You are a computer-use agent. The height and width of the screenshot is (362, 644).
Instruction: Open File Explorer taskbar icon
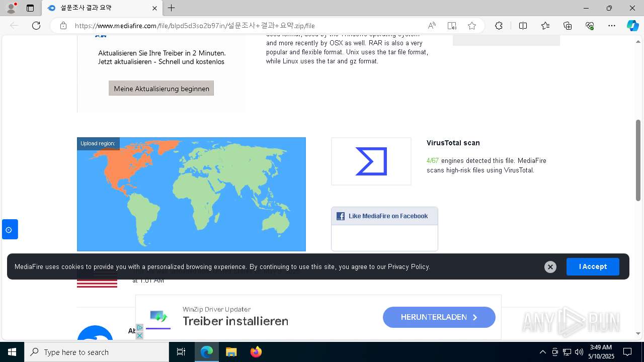(x=231, y=352)
